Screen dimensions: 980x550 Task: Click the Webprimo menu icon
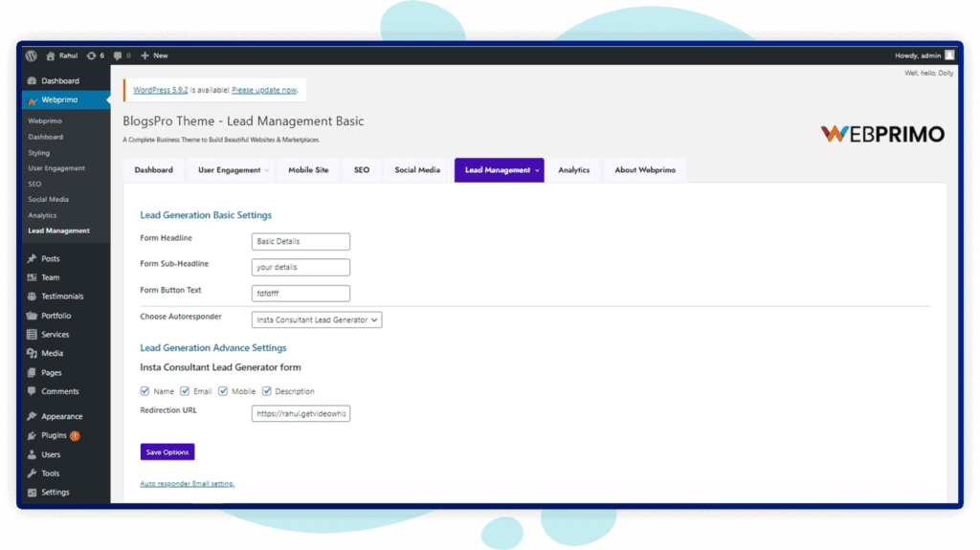pyautogui.click(x=33, y=100)
